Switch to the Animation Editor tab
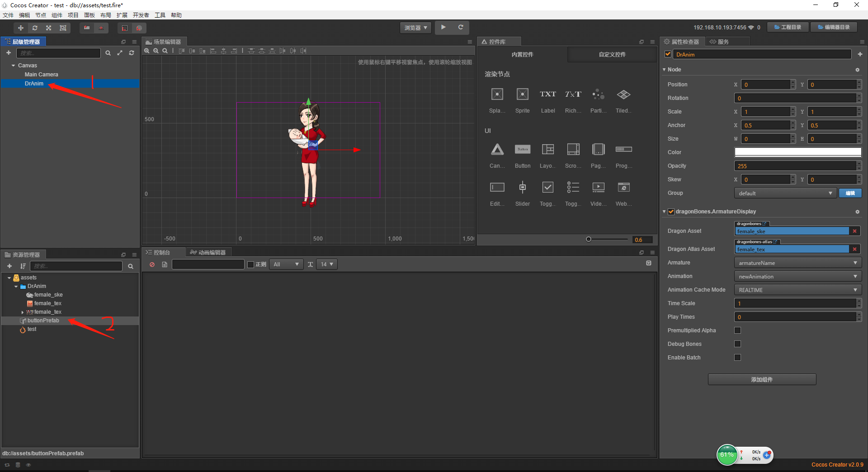The height and width of the screenshot is (472, 868). point(208,252)
